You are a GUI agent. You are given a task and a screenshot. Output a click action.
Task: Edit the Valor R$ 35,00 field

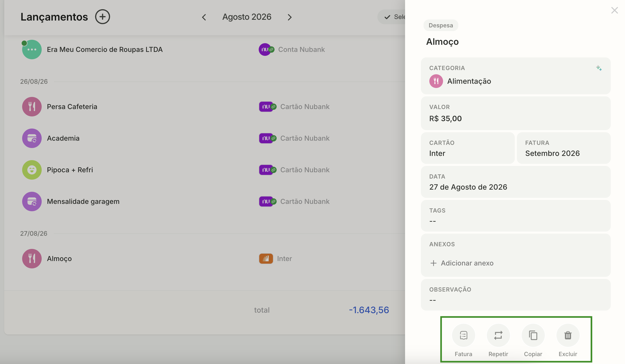coord(516,113)
